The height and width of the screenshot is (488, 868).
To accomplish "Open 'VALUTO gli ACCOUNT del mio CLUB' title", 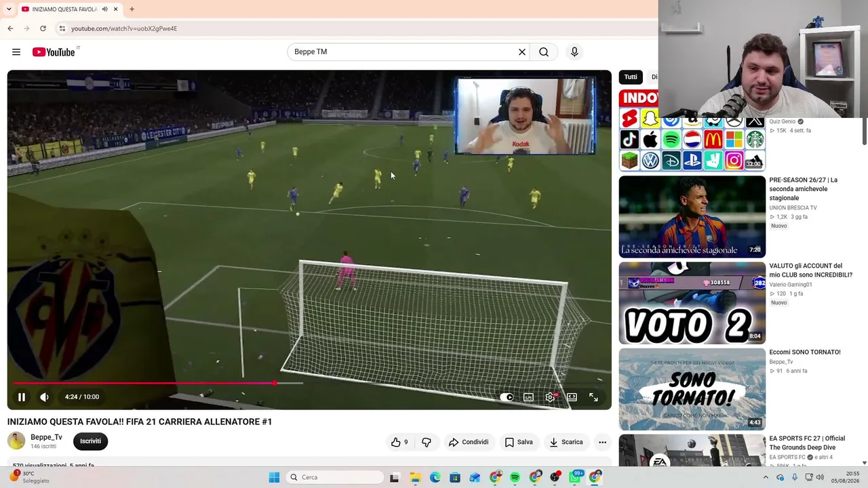I will [811, 270].
